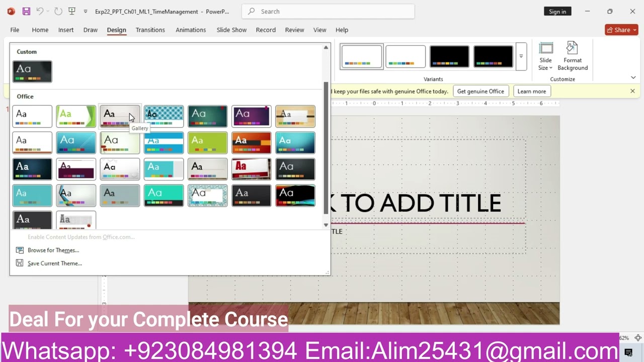Screen dimensions: 644x362
Task: Click the Undo arrow icon
Action: tap(40, 11)
